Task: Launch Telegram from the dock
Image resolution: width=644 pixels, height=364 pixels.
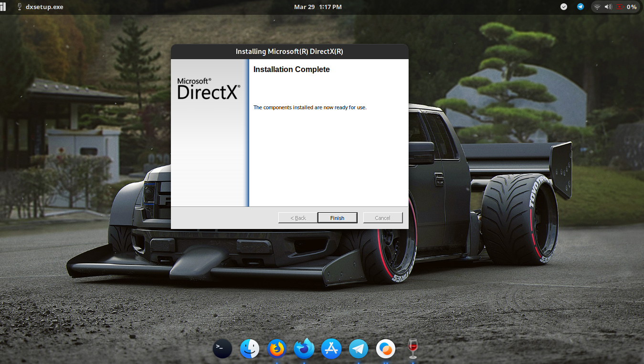Action: point(359,349)
